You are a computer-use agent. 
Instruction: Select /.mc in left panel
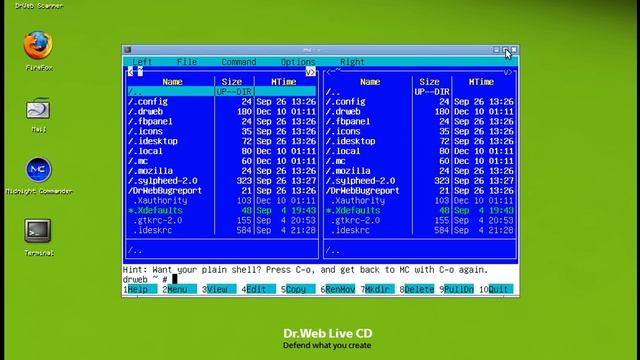pos(222,161)
